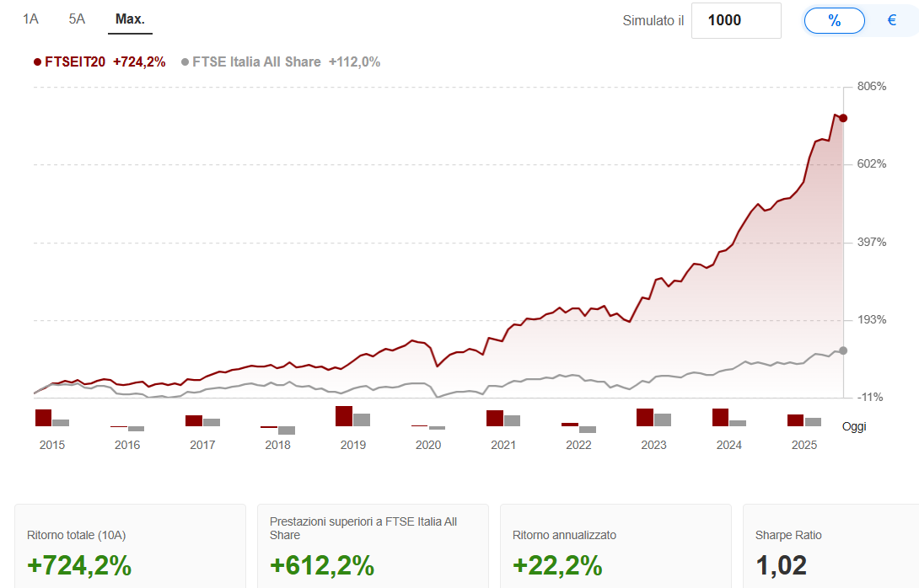
Task: Click the -11% y-axis label
Action: point(870,398)
